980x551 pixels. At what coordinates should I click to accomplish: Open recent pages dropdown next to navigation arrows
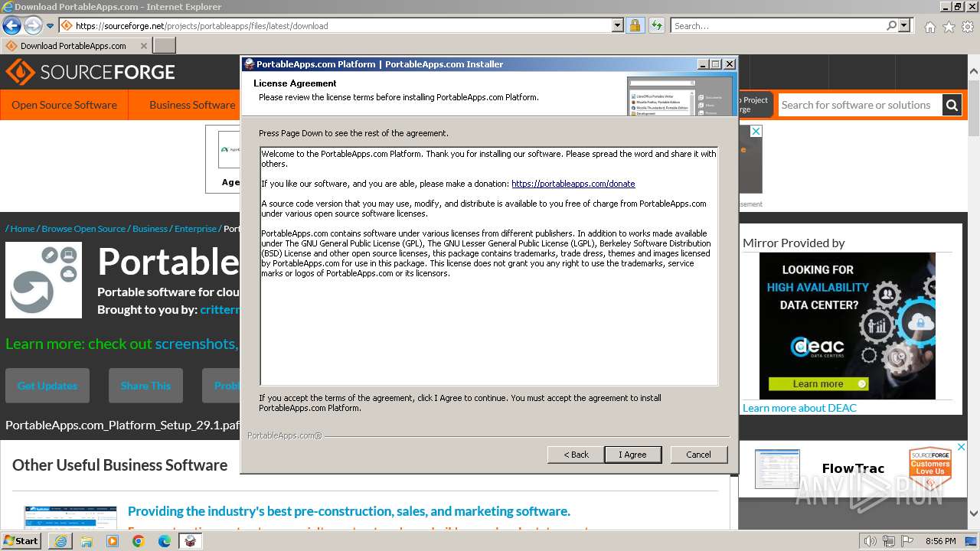click(x=50, y=25)
